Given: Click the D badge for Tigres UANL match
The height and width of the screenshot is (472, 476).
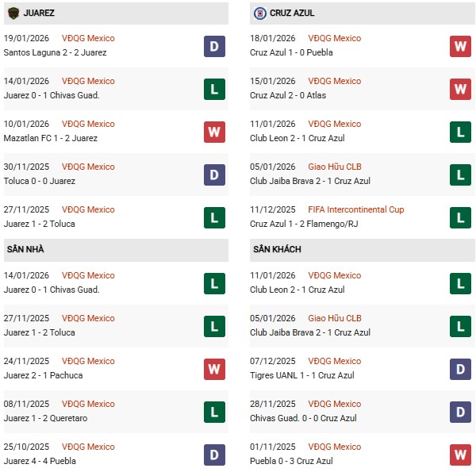Looking at the screenshot, I should tap(461, 369).
